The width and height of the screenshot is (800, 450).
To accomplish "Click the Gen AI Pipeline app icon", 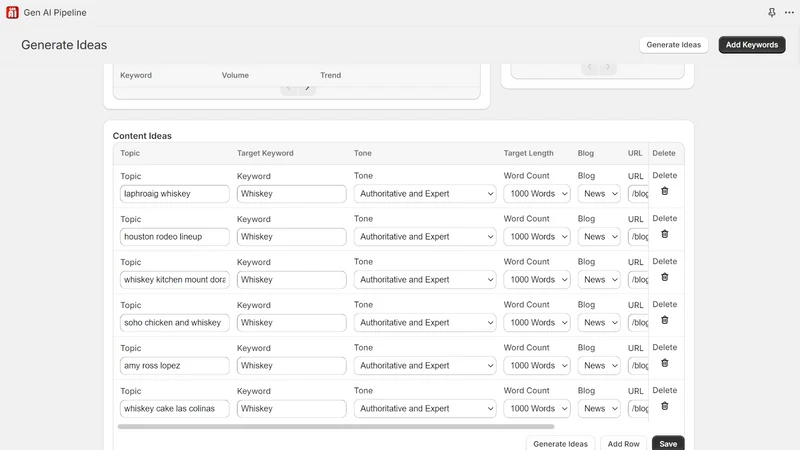I will (12, 12).
